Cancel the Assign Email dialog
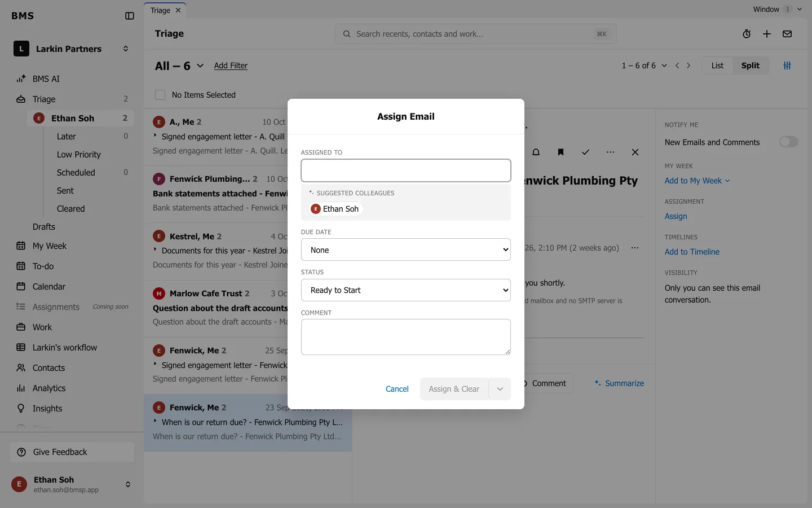 pyautogui.click(x=397, y=389)
